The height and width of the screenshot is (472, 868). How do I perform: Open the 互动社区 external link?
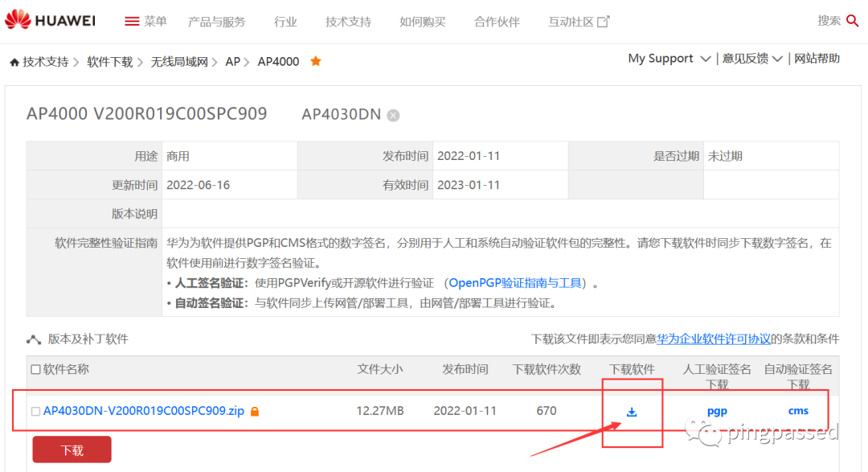579,22
